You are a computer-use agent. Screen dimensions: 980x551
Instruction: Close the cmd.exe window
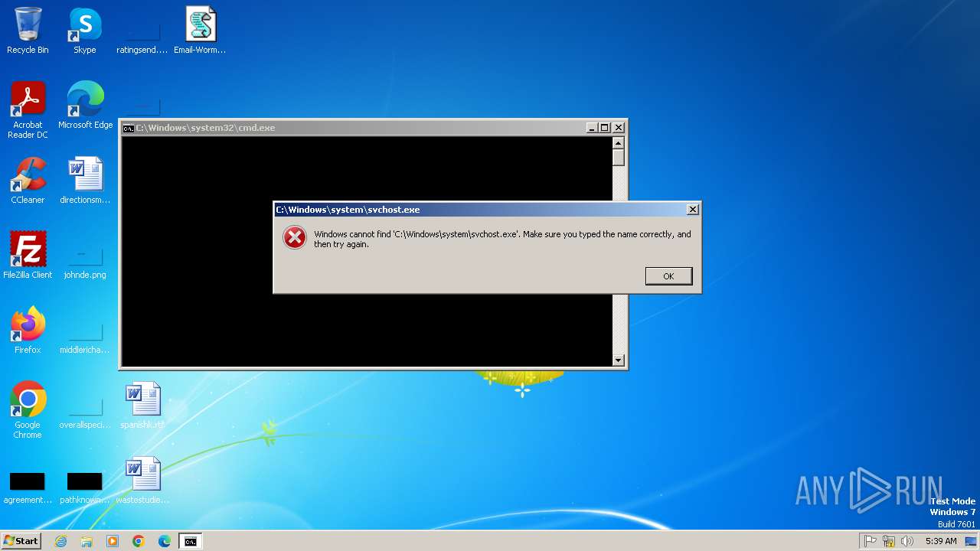[619, 128]
